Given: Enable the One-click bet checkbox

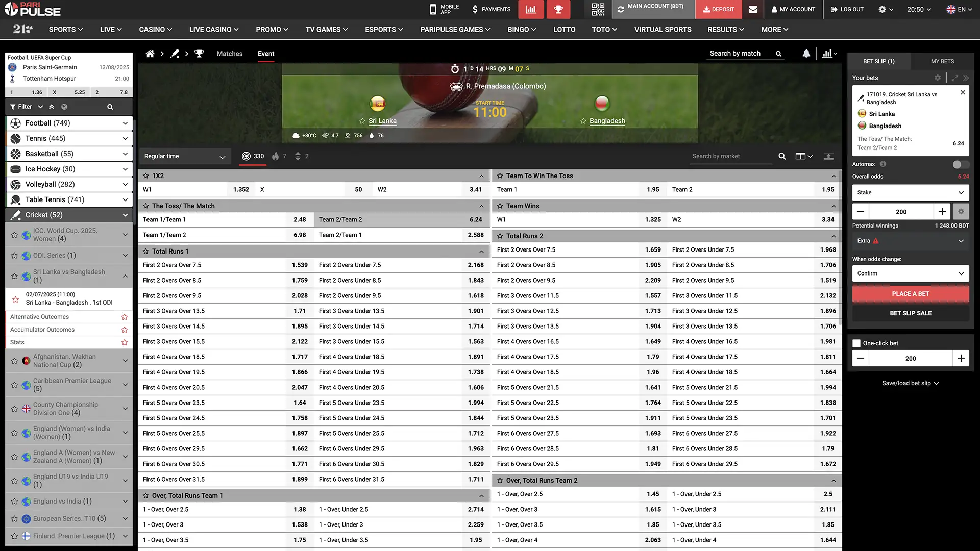Looking at the screenshot, I should [856, 343].
